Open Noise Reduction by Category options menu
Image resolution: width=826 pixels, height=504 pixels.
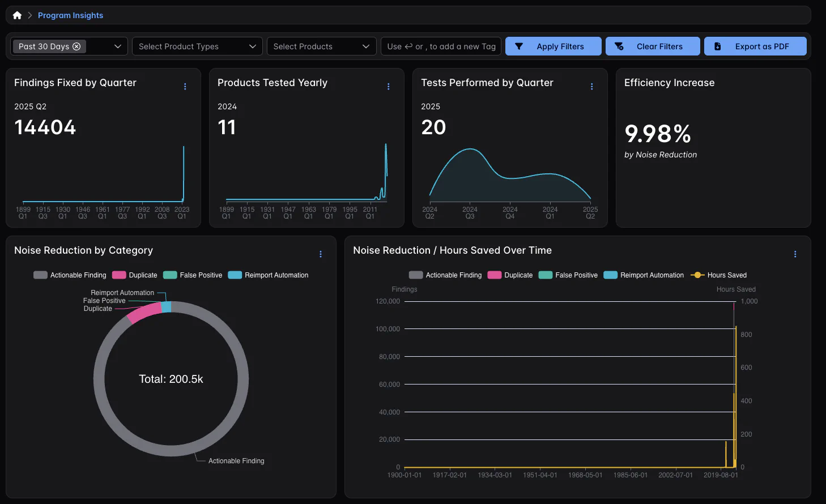click(x=321, y=254)
